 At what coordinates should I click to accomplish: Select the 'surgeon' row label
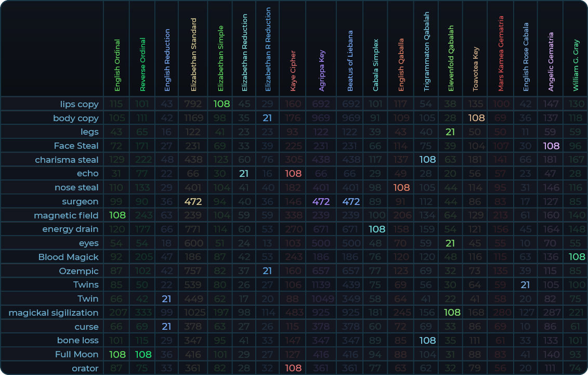pyautogui.click(x=80, y=201)
